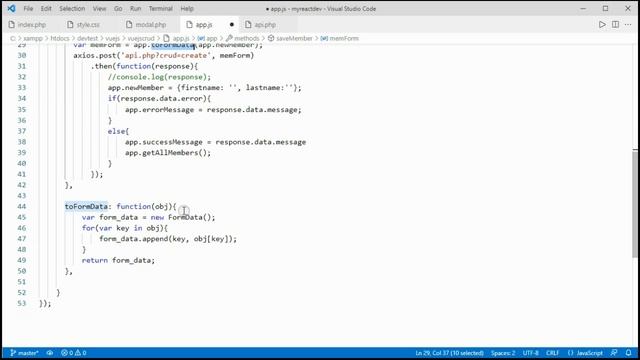The image size is (640, 360).
Task: Click the CRLF line ending indicator
Action: pos(552,353)
